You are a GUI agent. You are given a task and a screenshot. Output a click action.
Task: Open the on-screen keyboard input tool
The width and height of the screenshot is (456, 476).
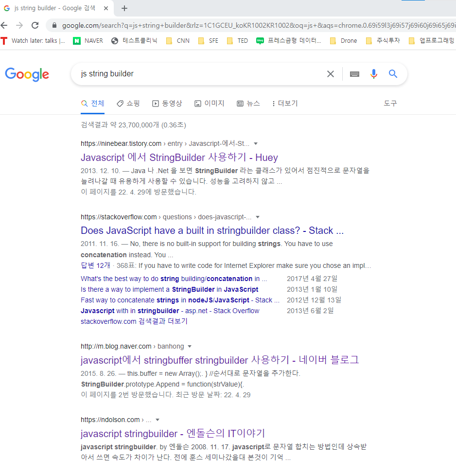tap(354, 74)
